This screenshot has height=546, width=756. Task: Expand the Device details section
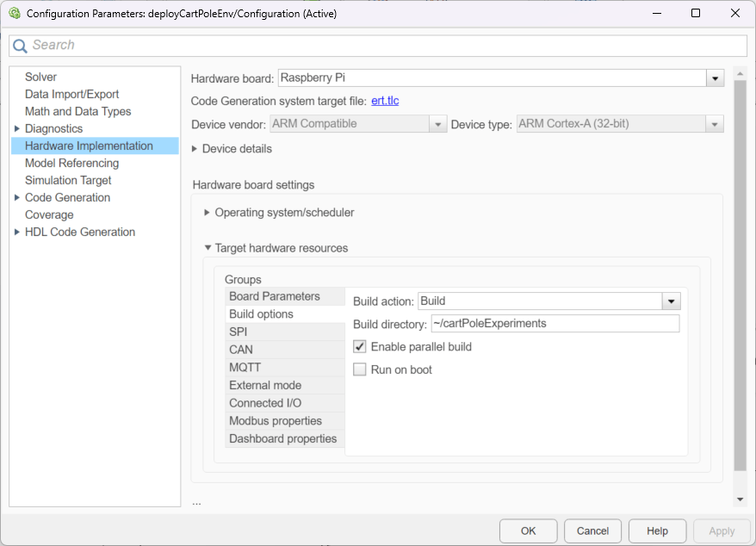pyautogui.click(x=195, y=149)
